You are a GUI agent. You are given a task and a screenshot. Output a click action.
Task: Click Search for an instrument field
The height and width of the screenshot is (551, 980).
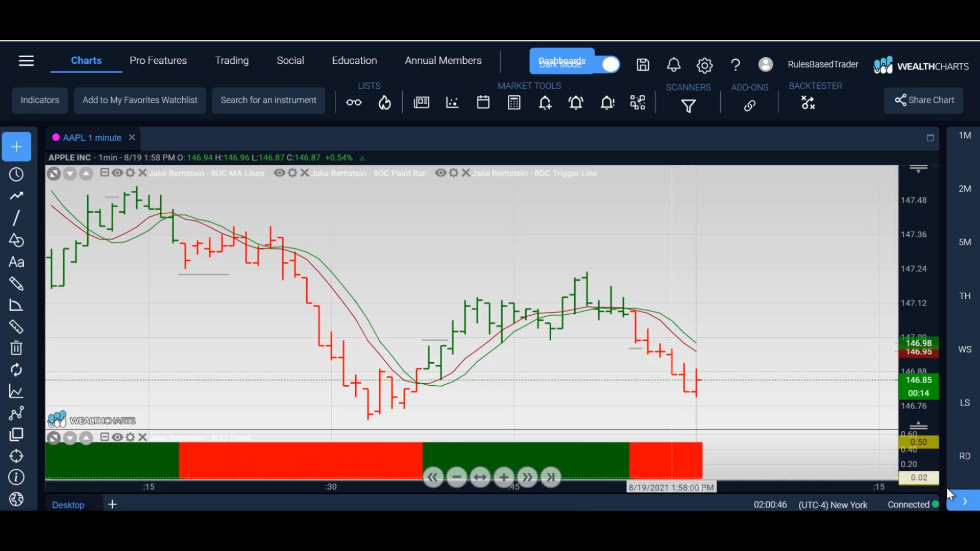(x=268, y=101)
